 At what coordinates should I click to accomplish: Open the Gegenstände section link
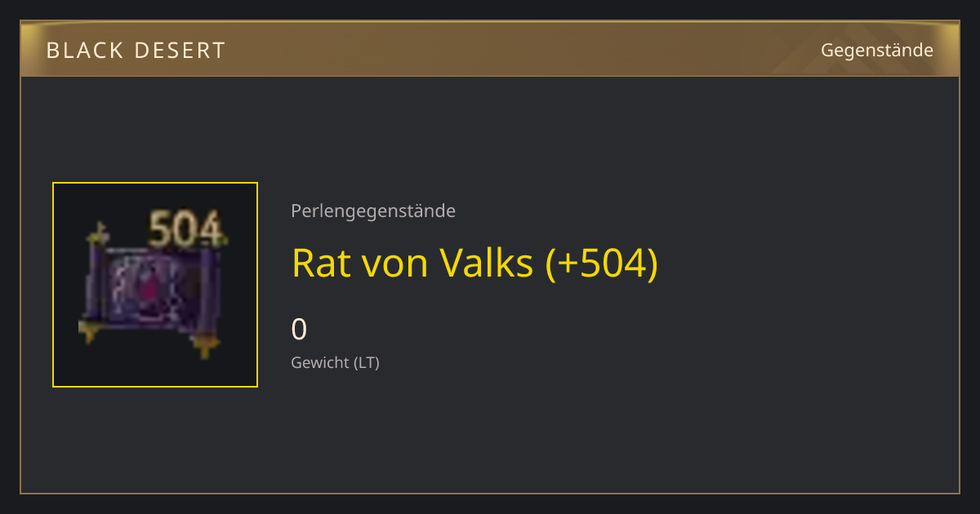pos(877,50)
